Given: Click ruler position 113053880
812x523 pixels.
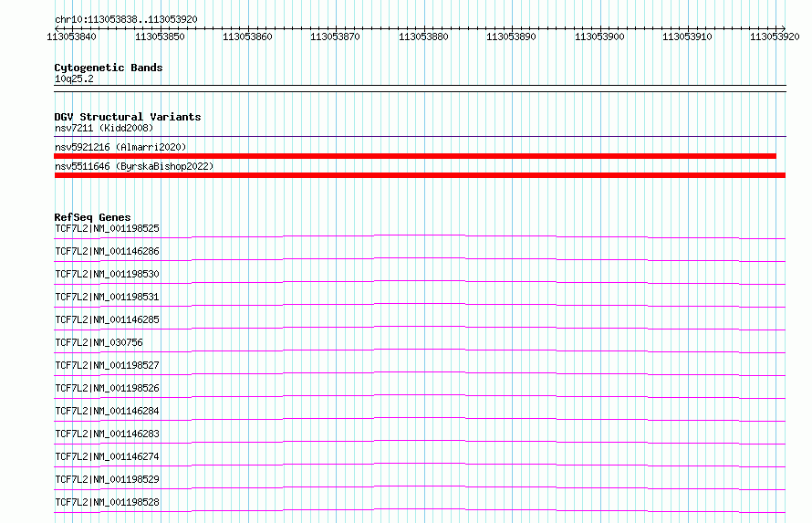Looking at the screenshot, I should (423, 37).
